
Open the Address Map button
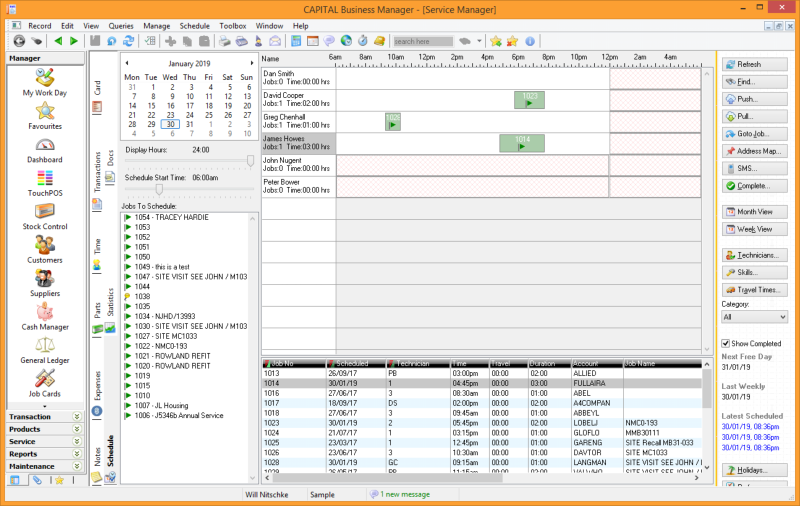(754, 151)
